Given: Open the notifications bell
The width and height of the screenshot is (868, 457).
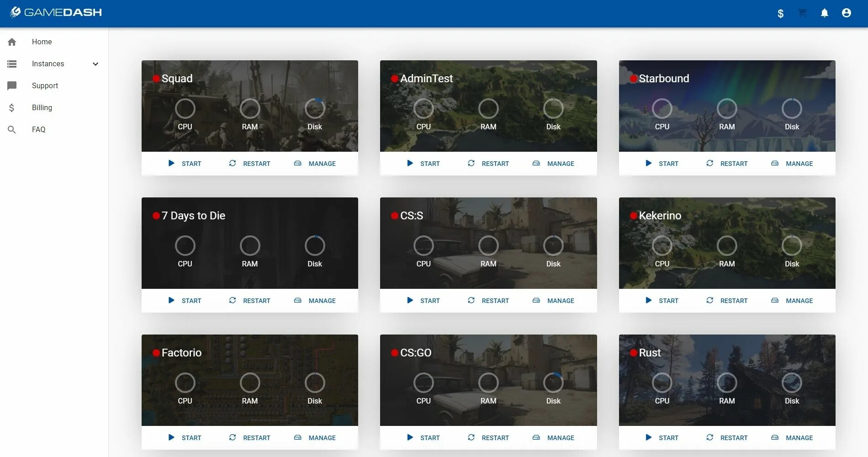Looking at the screenshot, I should [824, 13].
